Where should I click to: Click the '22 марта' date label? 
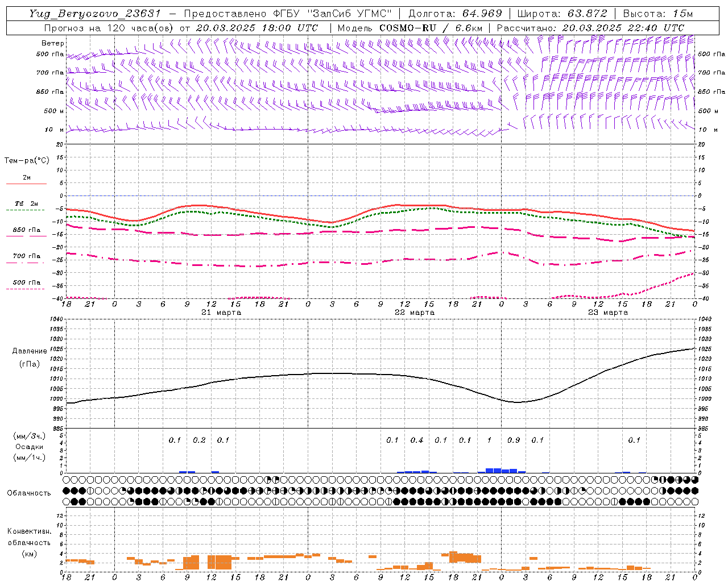(x=415, y=313)
